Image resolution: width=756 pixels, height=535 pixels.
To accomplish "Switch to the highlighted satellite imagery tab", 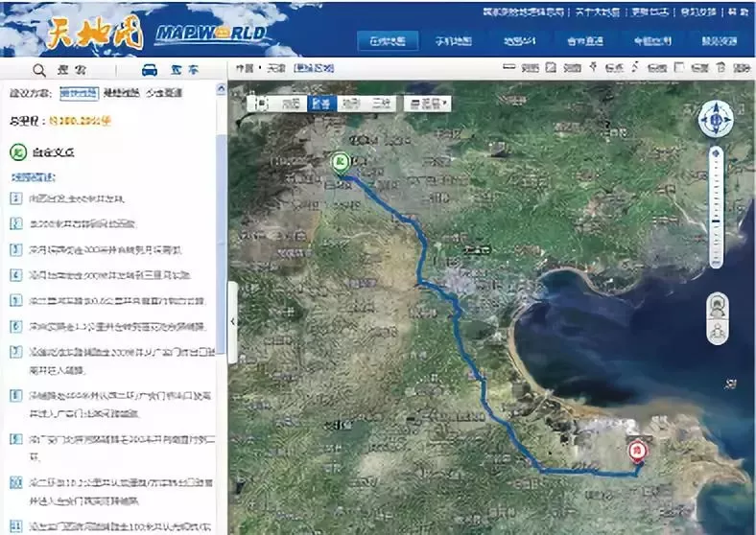I will click(x=320, y=103).
